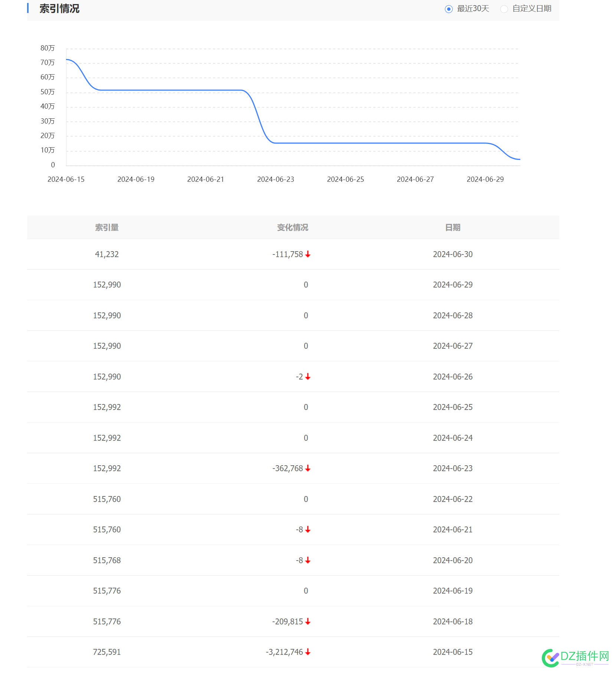Click the x-axis label 2024-06-25

point(345,179)
